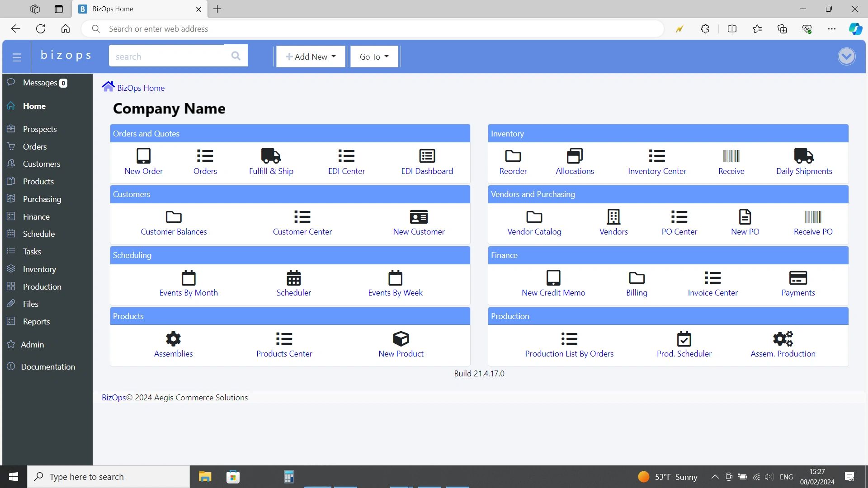868x488 pixels.
Task: Expand the Add New dropdown
Action: tap(311, 56)
